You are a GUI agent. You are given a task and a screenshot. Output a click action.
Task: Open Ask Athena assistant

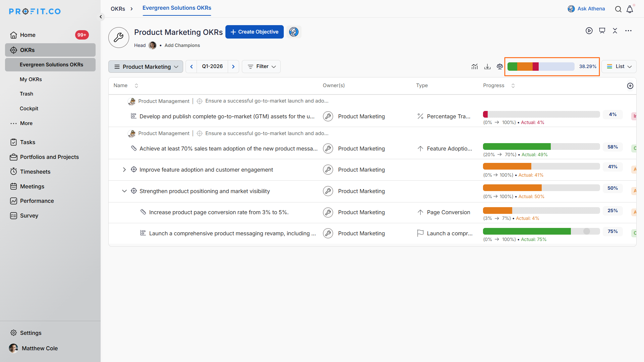click(586, 9)
